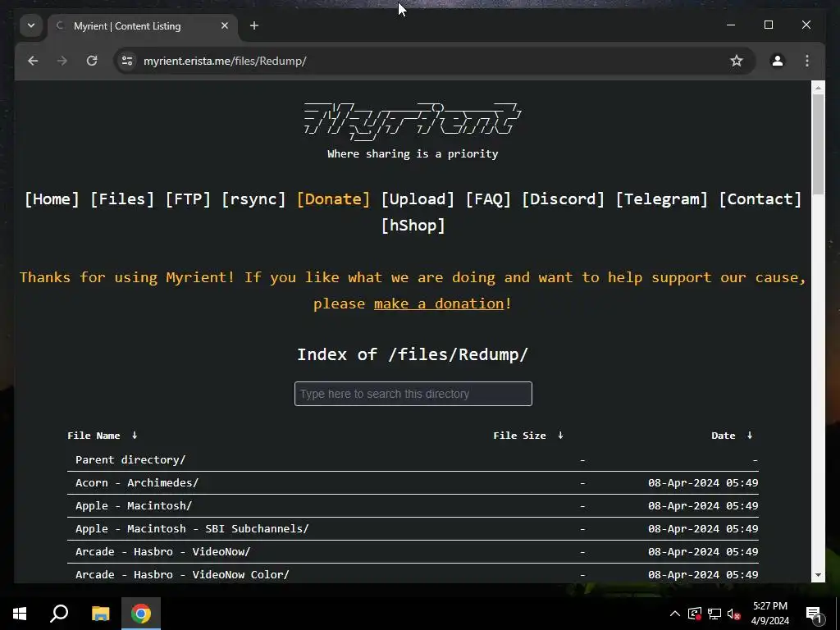Click the muted volume tray icon
The height and width of the screenshot is (630, 840).
[734, 614]
